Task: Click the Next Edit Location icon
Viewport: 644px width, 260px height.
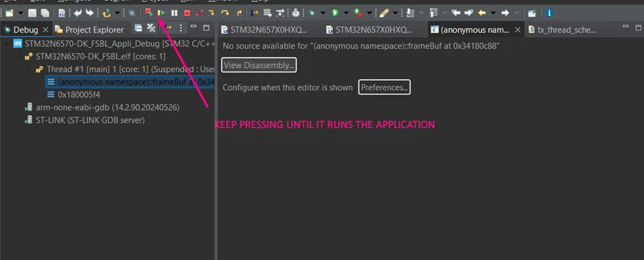Action: (468, 13)
